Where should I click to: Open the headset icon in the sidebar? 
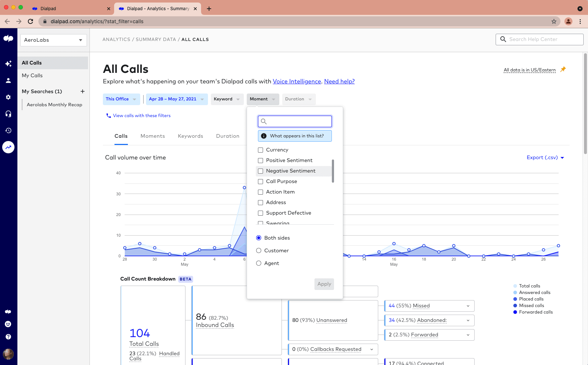tap(8, 114)
